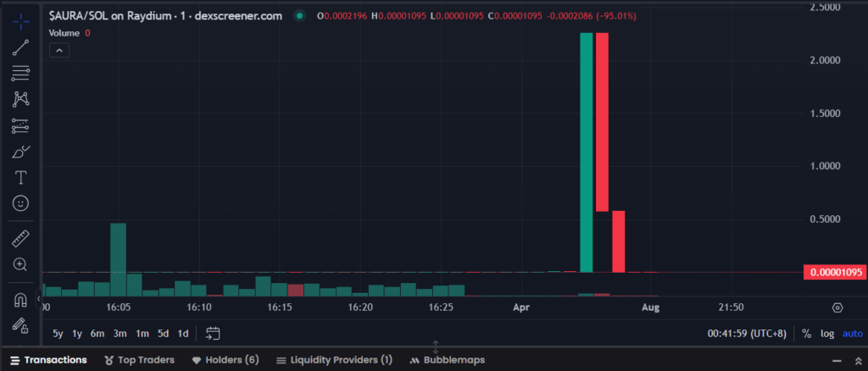Viewport: 868px width, 371px height.
Task: Open chart settings hexagon icon
Action: click(x=837, y=308)
